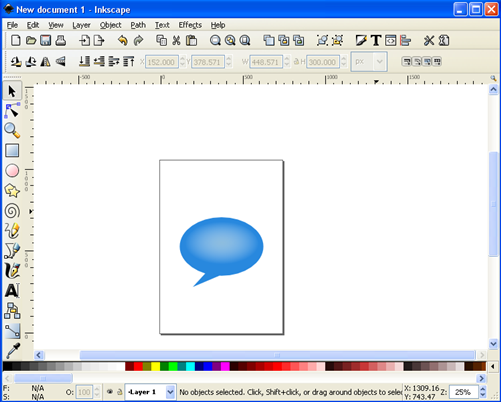The height and width of the screenshot is (402, 501).
Task: Toggle width-height ratio lock
Action: (296, 62)
